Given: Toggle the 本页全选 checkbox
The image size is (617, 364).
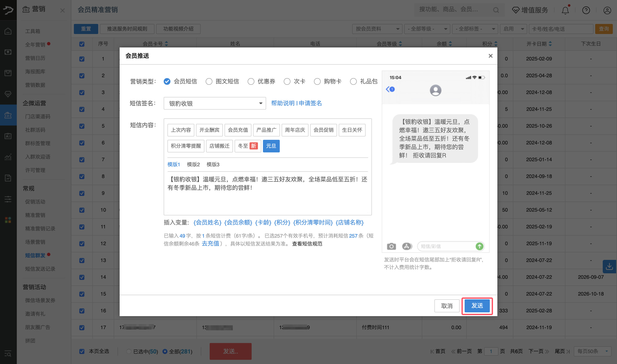Looking at the screenshot, I should click(82, 351).
